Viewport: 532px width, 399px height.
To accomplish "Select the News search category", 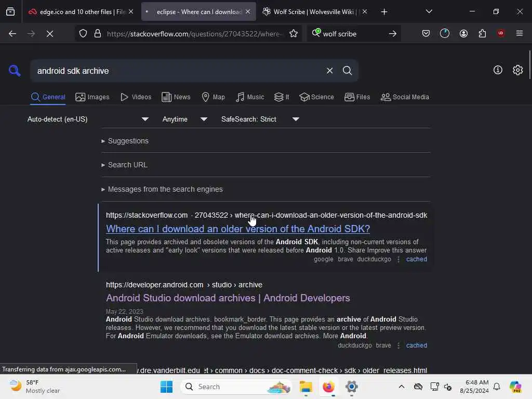I will tap(176, 97).
